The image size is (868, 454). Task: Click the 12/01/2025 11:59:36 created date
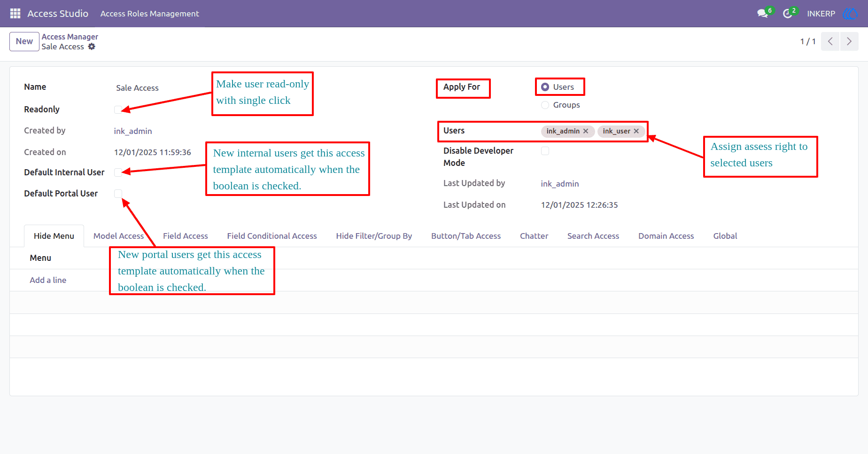pos(153,152)
